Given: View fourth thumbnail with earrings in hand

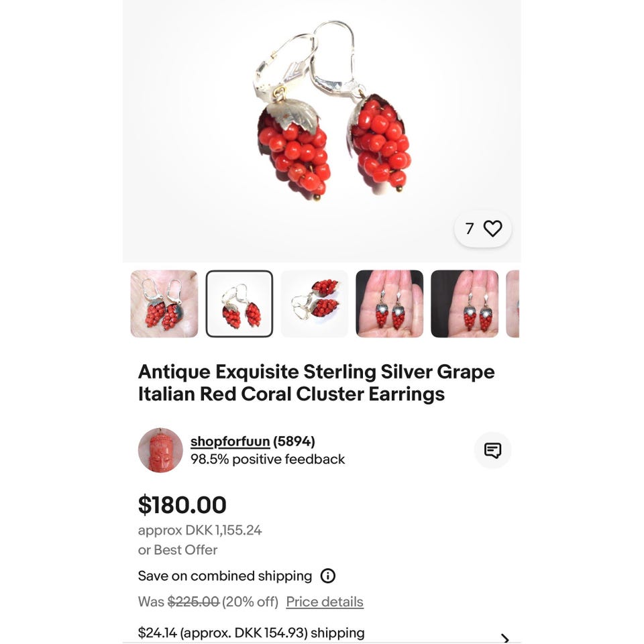Looking at the screenshot, I should pyautogui.click(x=389, y=303).
